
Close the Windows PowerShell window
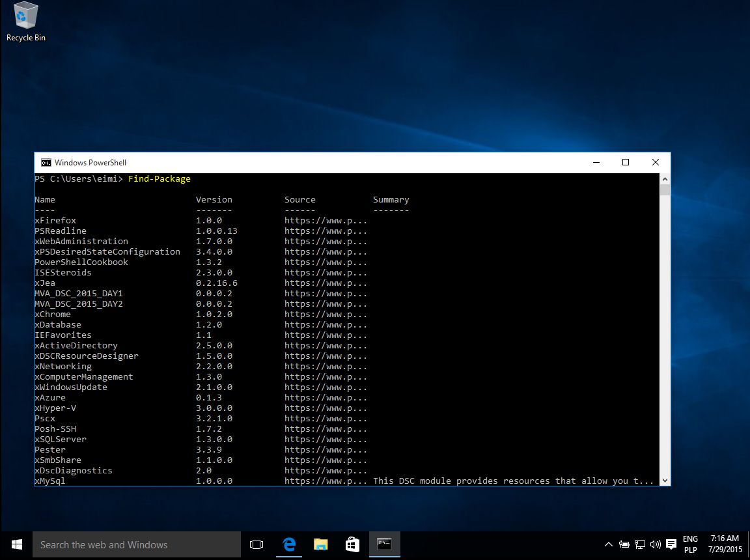pos(656,163)
